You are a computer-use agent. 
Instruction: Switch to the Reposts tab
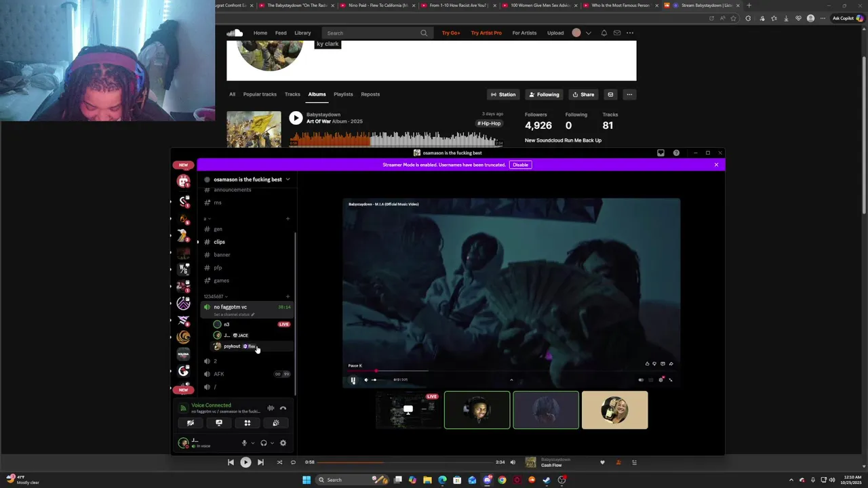370,94
